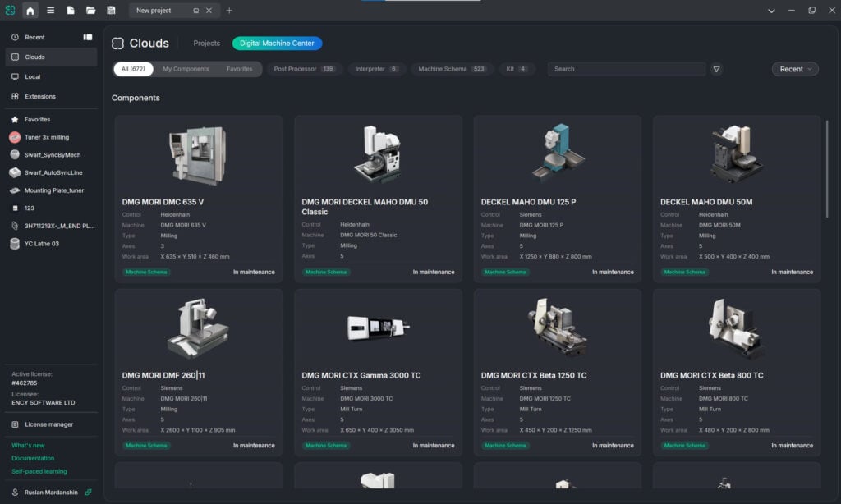Click the Favorites star heading
841x504 pixels.
[x=31, y=120]
